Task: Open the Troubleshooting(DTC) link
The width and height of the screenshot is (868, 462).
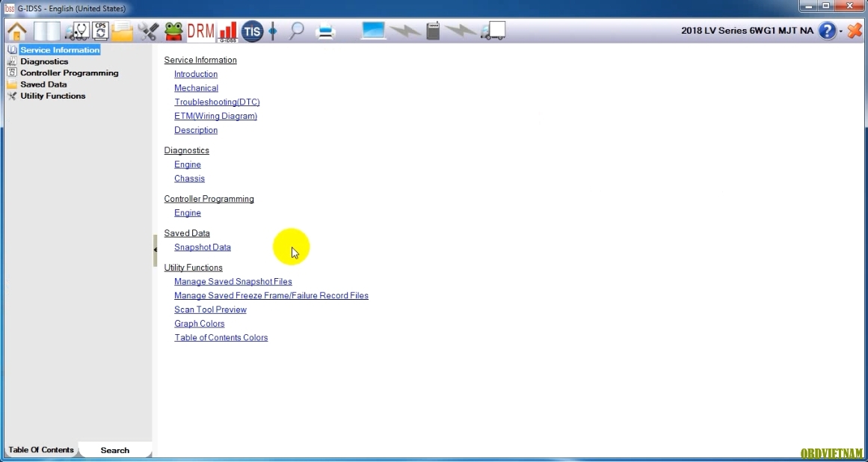Action: pyautogui.click(x=217, y=102)
